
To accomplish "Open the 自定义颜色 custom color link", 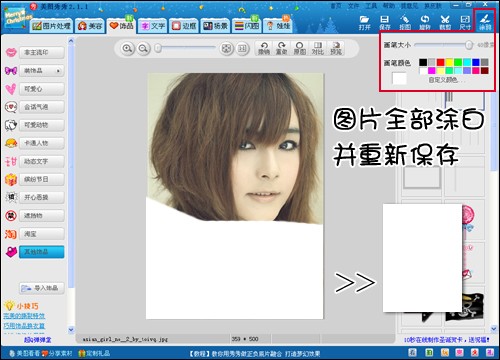I will [x=443, y=80].
